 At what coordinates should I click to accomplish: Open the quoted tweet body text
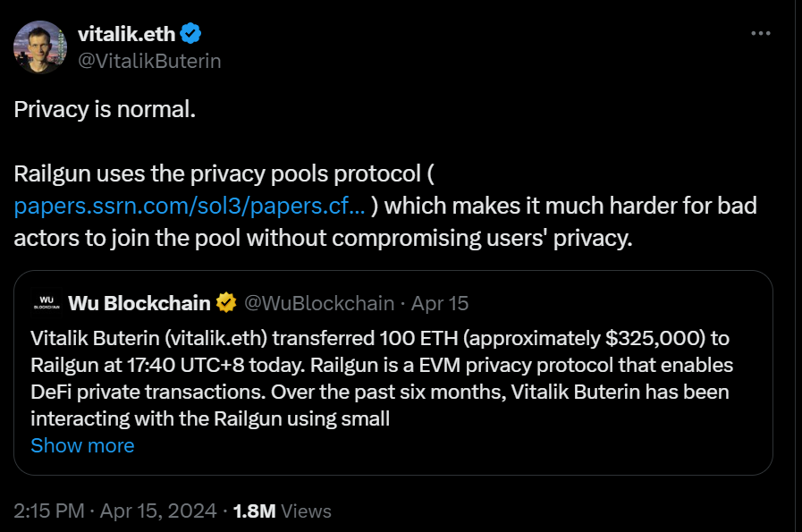382,378
